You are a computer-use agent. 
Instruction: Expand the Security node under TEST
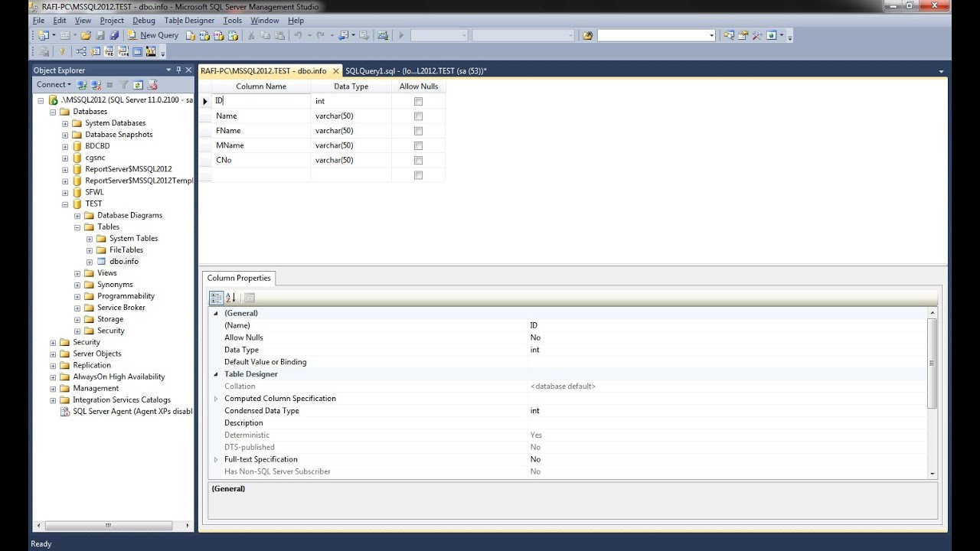pos(77,331)
